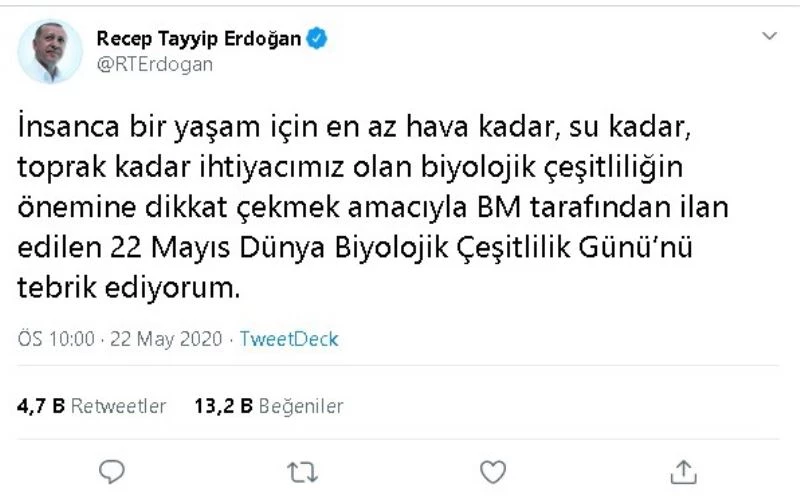The width and height of the screenshot is (800, 503).
Task: Reply to the tweet using the speech bubble icon
Action: pos(113,470)
